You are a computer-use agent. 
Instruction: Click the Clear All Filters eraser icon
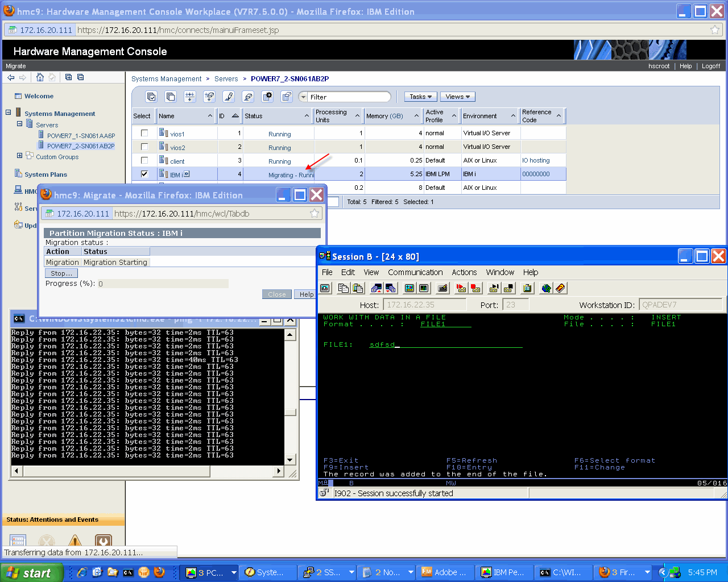248,97
